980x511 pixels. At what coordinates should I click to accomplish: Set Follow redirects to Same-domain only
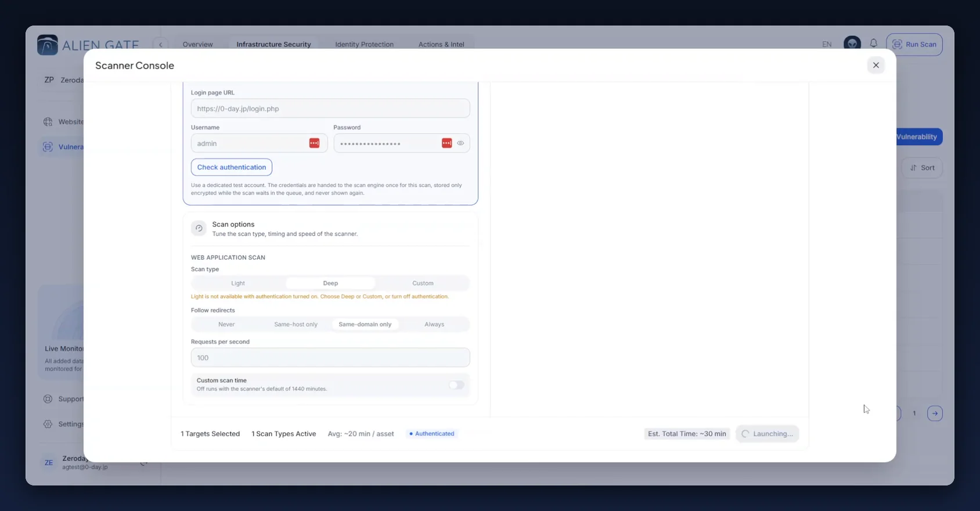coord(365,325)
